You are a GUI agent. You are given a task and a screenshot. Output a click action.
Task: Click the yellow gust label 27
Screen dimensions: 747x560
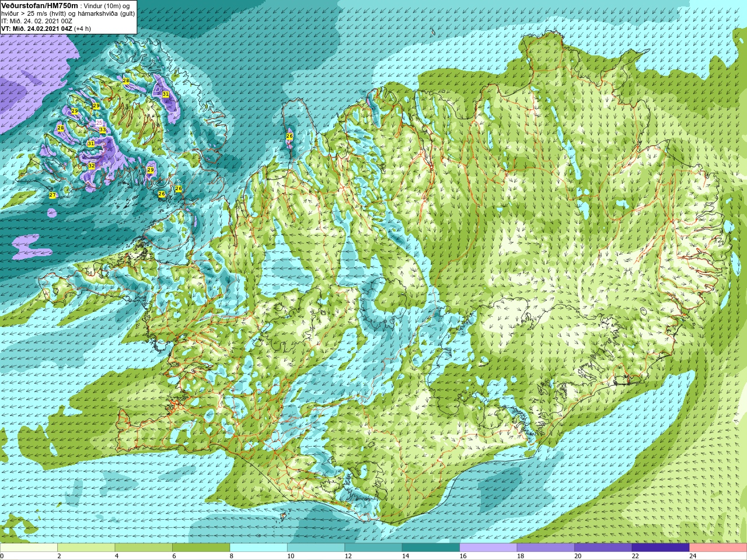click(53, 195)
